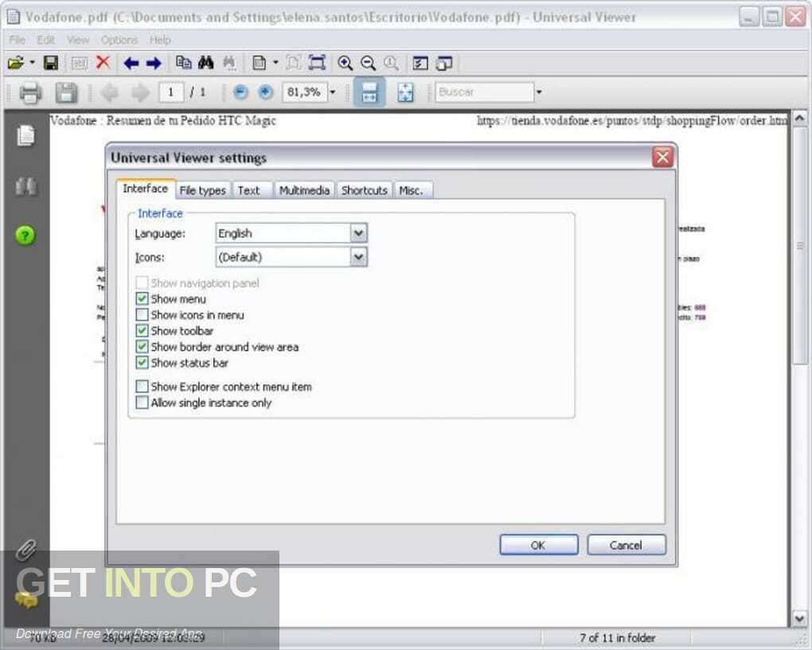
Task: Go to next file with right blue arrow
Action: [154, 63]
